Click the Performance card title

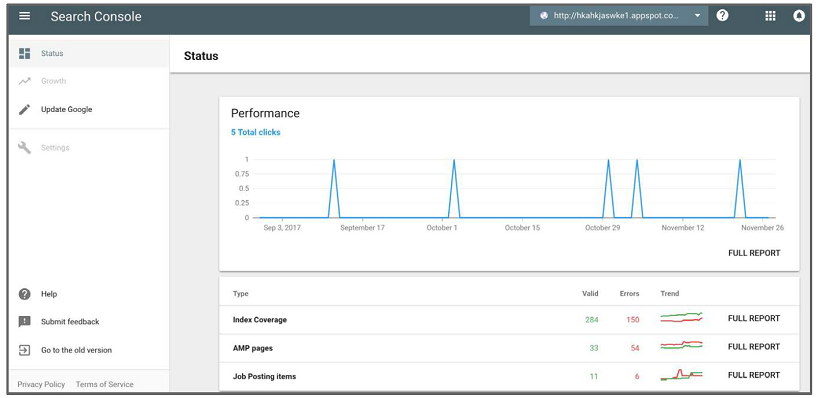click(x=265, y=113)
